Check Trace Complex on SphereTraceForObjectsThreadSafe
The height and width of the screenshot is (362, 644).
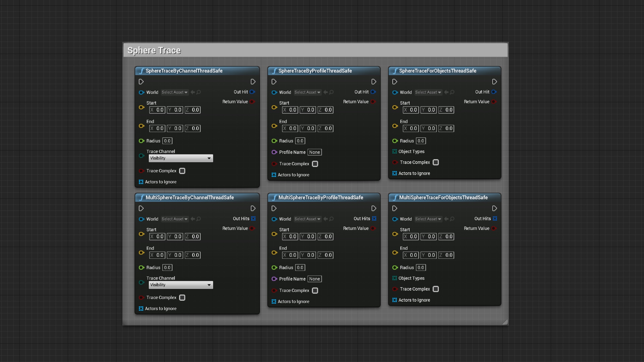click(x=435, y=162)
